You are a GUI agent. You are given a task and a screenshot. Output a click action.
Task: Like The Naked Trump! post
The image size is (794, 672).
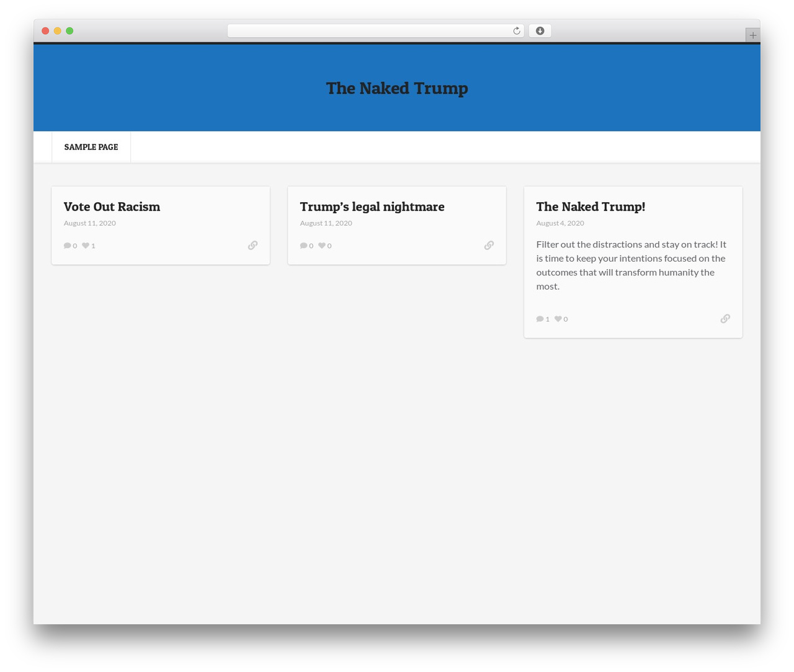[x=558, y=319]
